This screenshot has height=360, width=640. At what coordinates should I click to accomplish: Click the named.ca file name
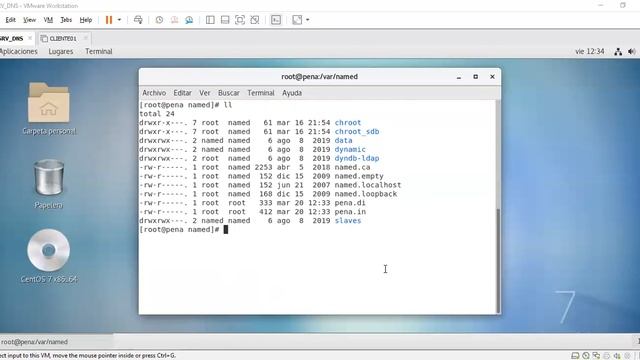(x=352, y=167)
